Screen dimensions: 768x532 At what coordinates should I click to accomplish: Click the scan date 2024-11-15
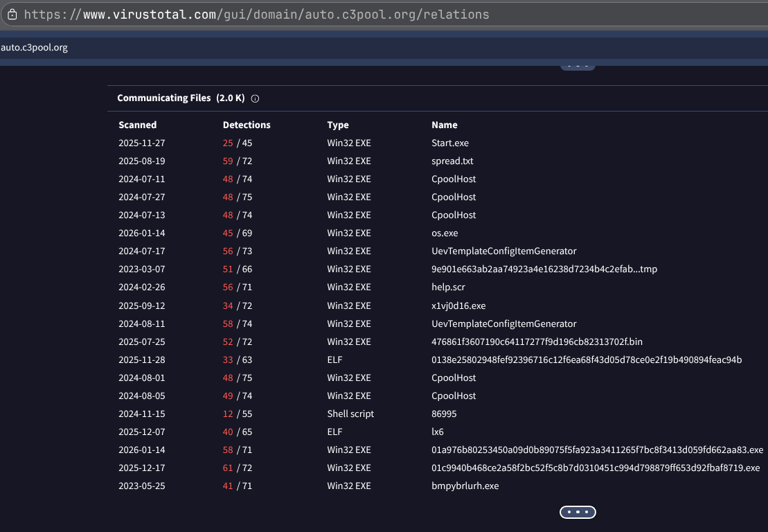click(x=141, y=414)
